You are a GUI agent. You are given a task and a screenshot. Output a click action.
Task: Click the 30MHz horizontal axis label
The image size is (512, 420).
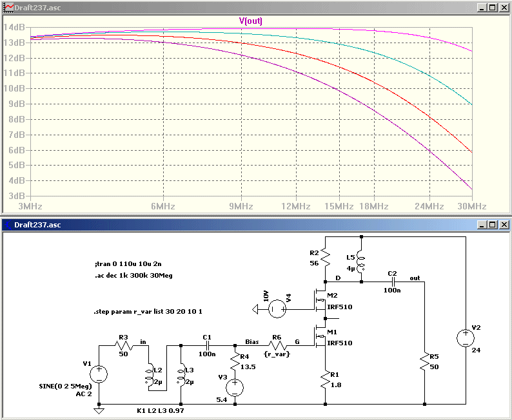(472, 206)
